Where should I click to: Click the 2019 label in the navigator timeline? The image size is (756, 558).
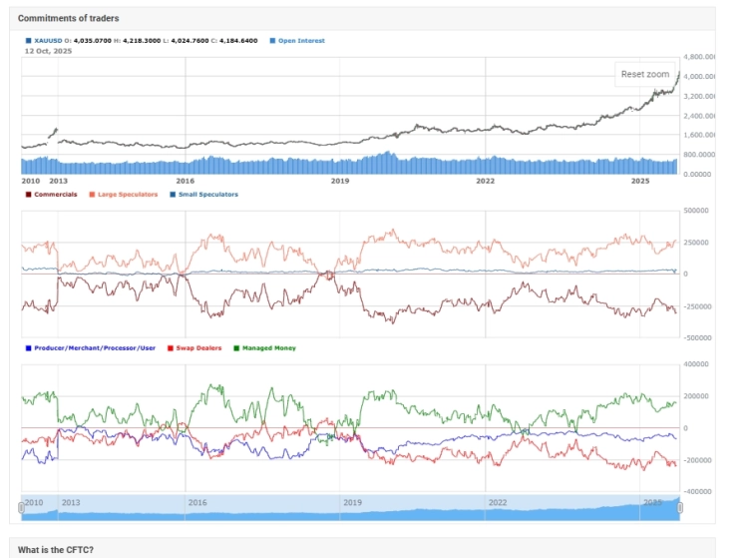tap(349, 501)
